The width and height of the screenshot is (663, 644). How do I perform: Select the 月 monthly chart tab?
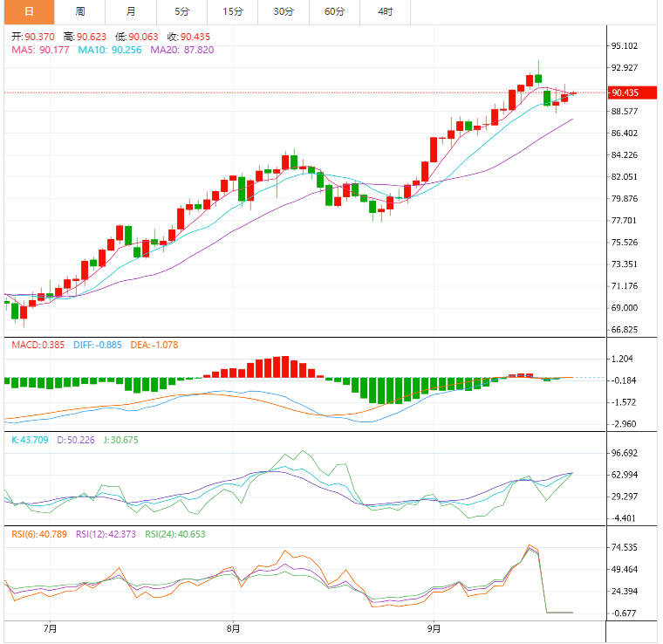(131, 11)
